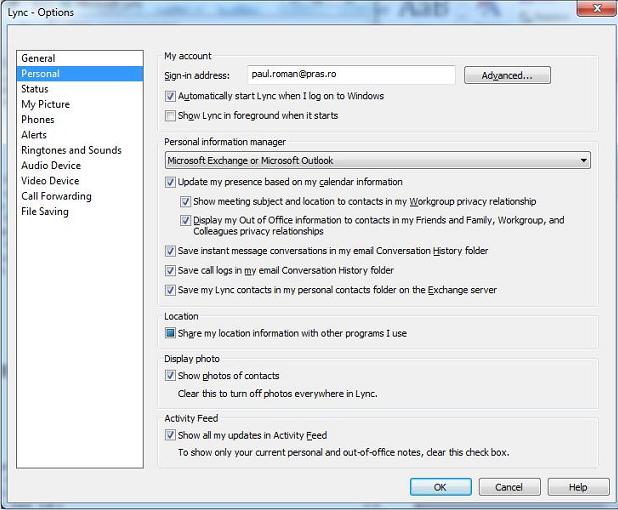Disable saving instant message conversations to email
The width and height of the screenshot is (618, 510).
(x=171, y=252)
